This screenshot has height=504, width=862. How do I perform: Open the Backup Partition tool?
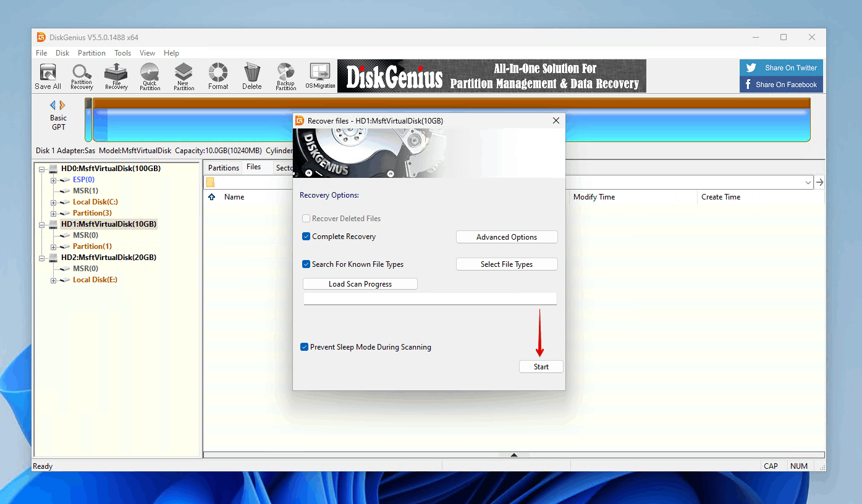[285, 77]
